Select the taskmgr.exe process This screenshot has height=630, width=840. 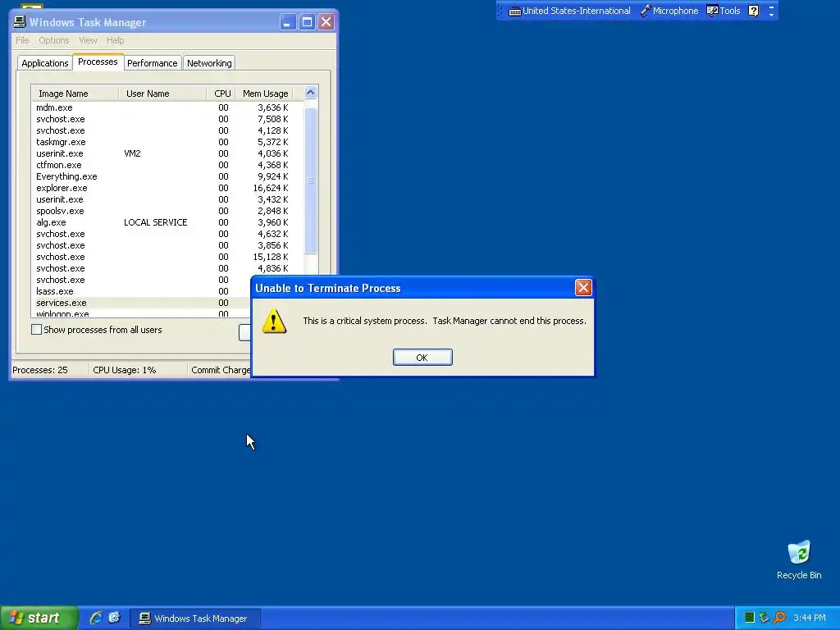167,142
